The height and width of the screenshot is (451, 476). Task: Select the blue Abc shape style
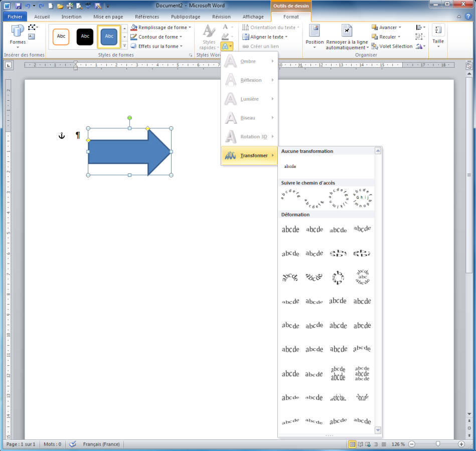point(108,37)
